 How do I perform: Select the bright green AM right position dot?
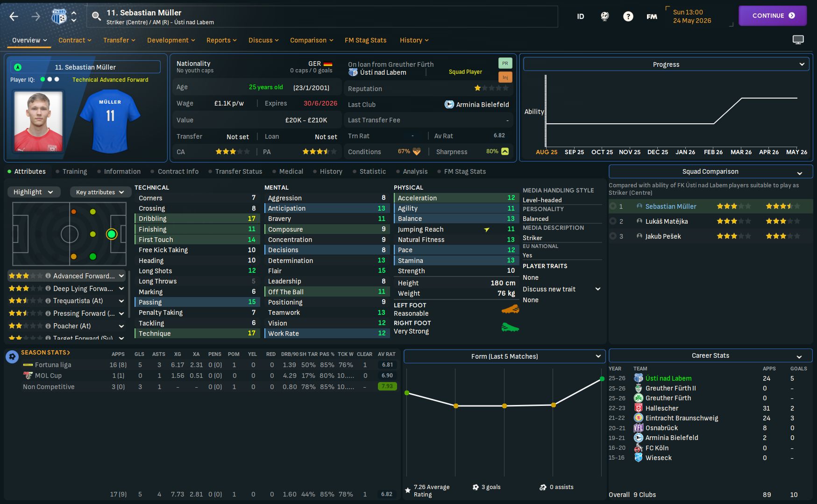[x=93, y=256]
